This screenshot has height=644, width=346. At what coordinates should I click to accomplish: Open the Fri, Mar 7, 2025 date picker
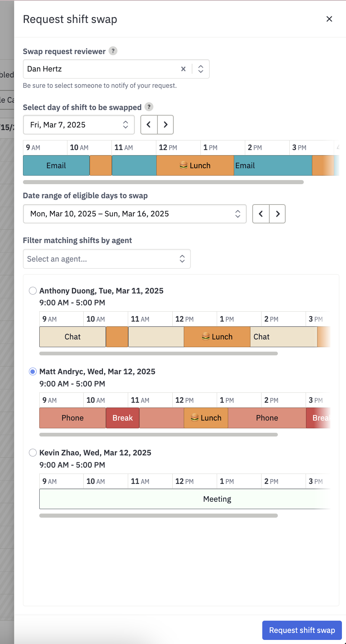click(79, 125)
